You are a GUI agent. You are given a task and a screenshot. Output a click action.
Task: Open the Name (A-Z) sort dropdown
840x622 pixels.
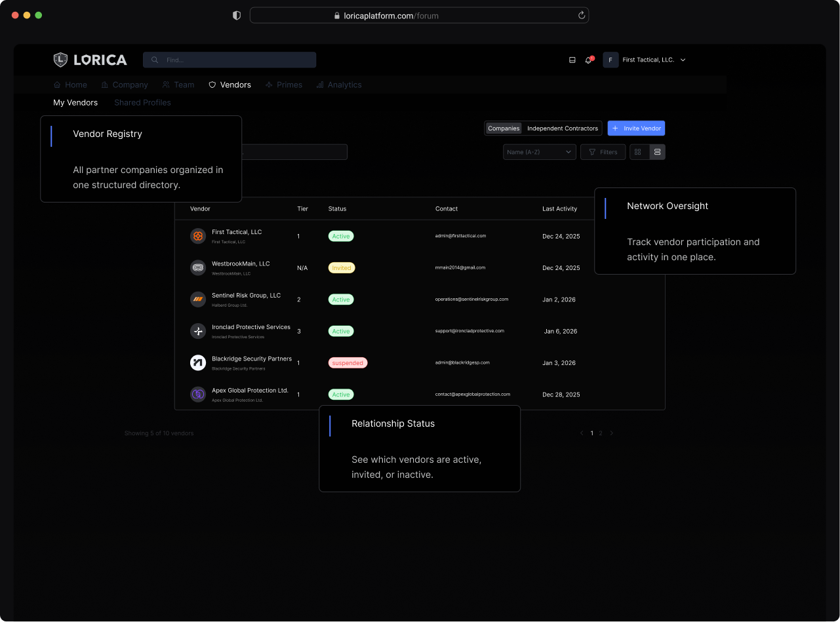pyautogui.click(x=539, y=152)
